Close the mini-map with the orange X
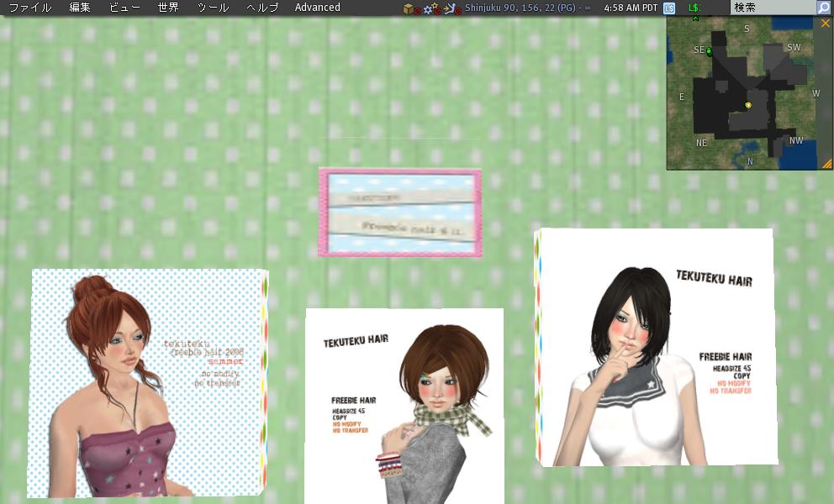 pos(825,24)
